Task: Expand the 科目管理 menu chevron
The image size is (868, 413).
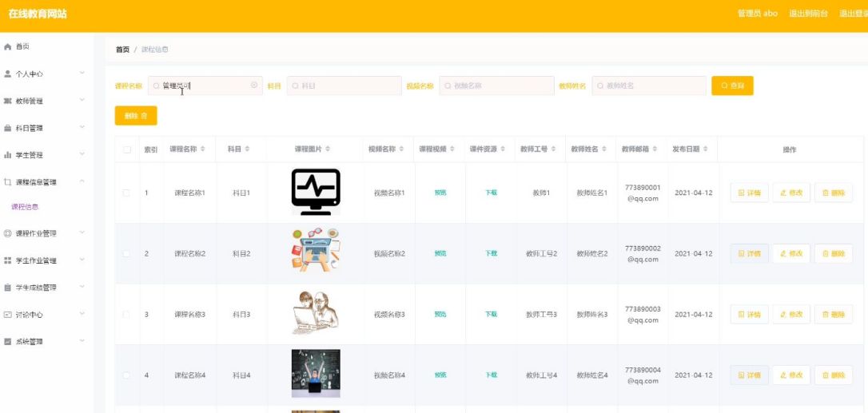Action: 82,127
